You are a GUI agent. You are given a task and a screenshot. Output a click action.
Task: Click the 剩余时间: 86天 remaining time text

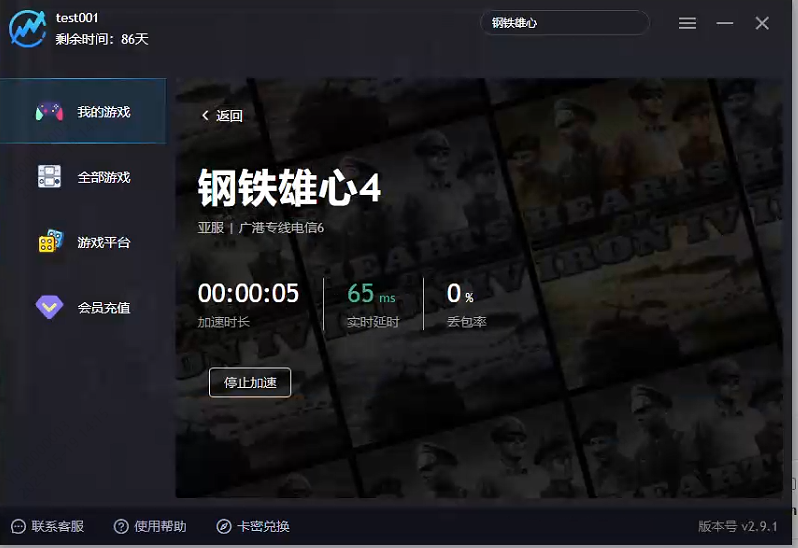tap(102, 39)
